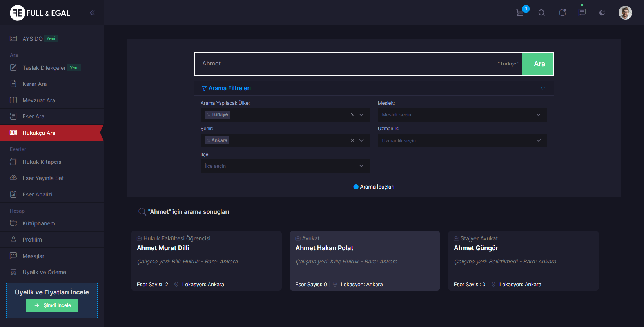Remove the Ankara city tag
Image resolution: width=644 pixels, height=327 pixels.
coord(209,140)
